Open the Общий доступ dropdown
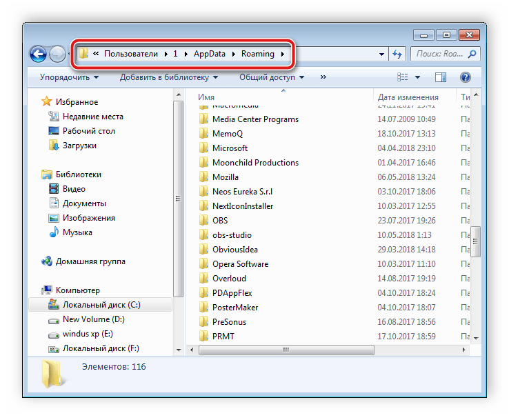Viewport: 509px width, 420px height. [272, 77]
